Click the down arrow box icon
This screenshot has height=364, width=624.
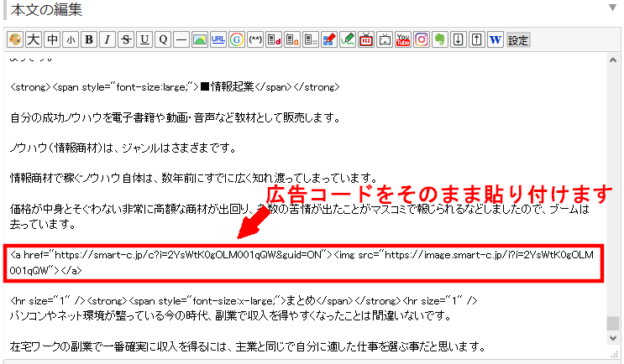[x=459, y=39]
